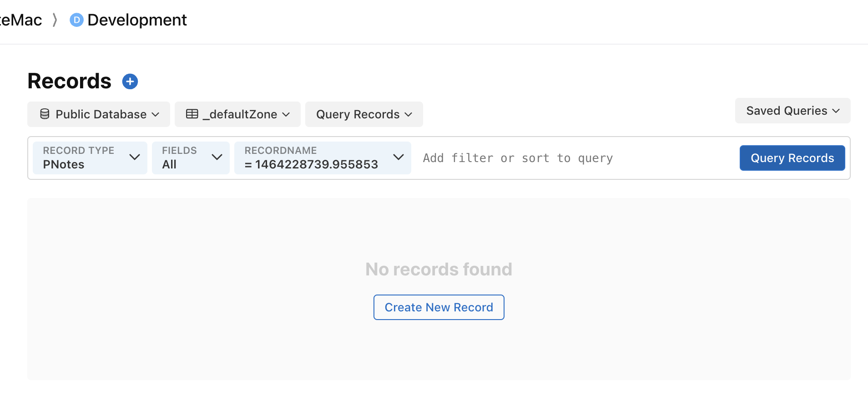
Task: Click the Development environment D badge icon
Action: pos(76,20)
